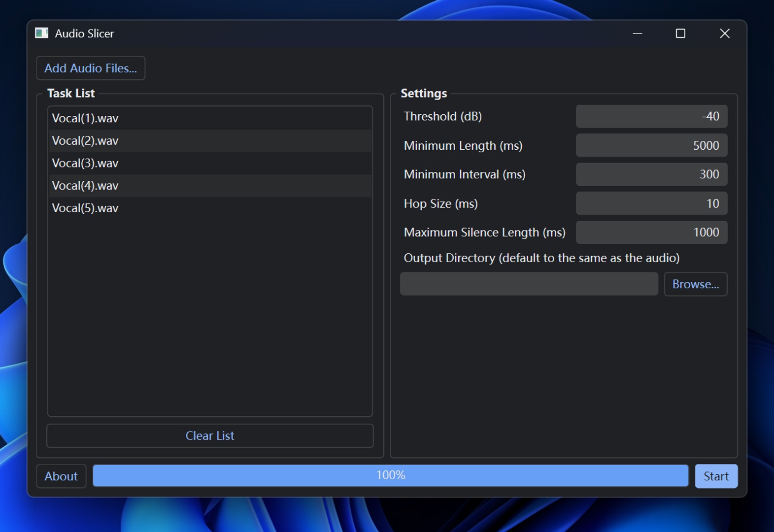This screenshot has width=774, height=532.
Task: Focus the Threshold (dB) field
Action: tap(651, 116)
